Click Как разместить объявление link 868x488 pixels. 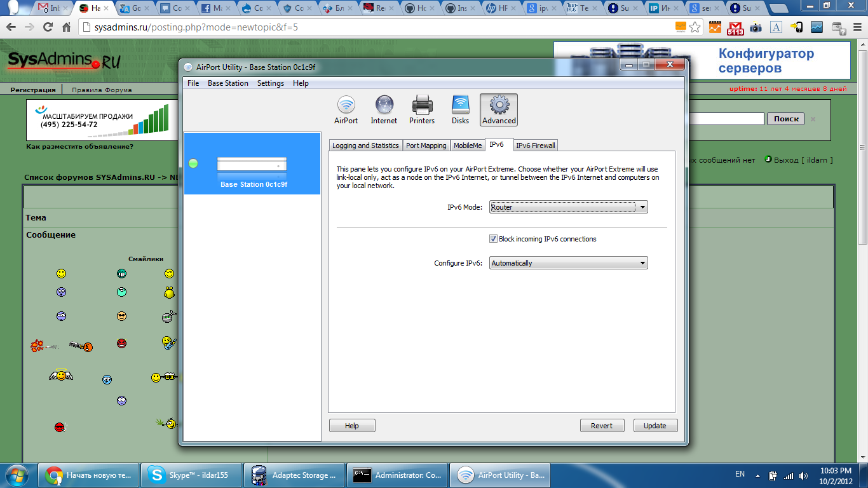79,147
